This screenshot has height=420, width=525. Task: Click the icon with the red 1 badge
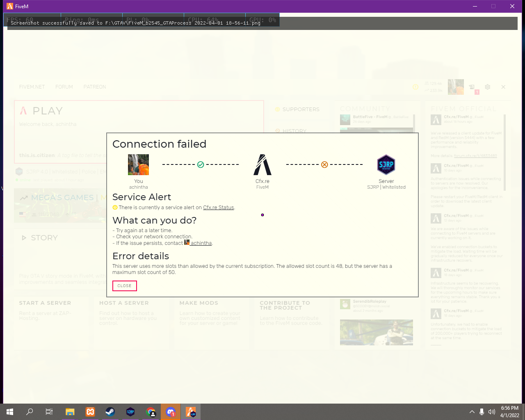click(473, 89)
